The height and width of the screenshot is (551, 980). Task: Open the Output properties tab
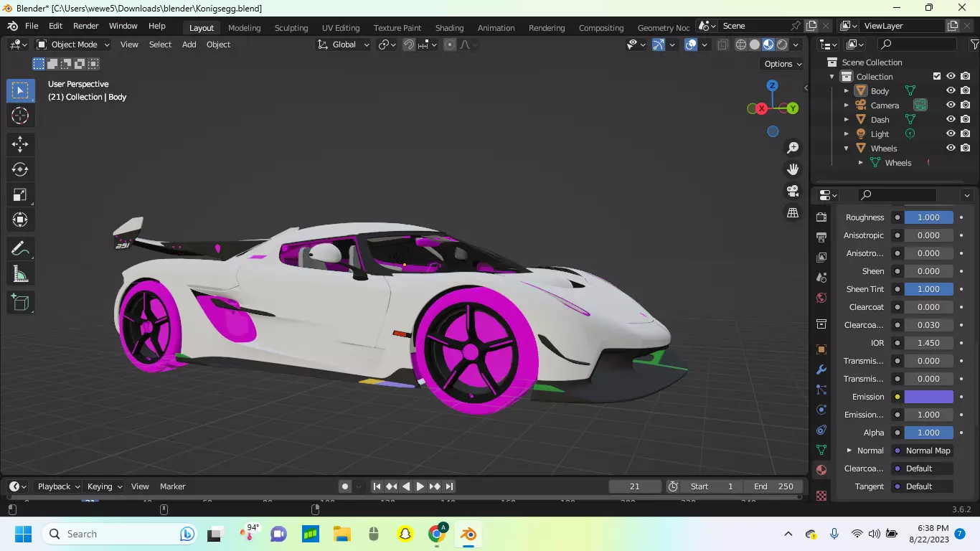[821, 237]
